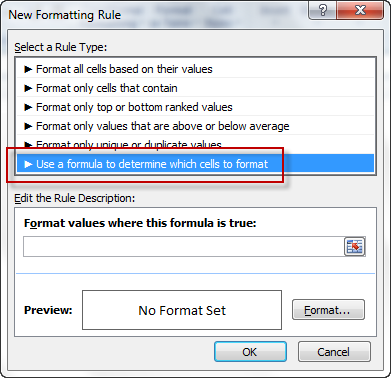Open dialog help with question mark button
391x378 pixels.
pyautogui.click(x=323, y=10)
